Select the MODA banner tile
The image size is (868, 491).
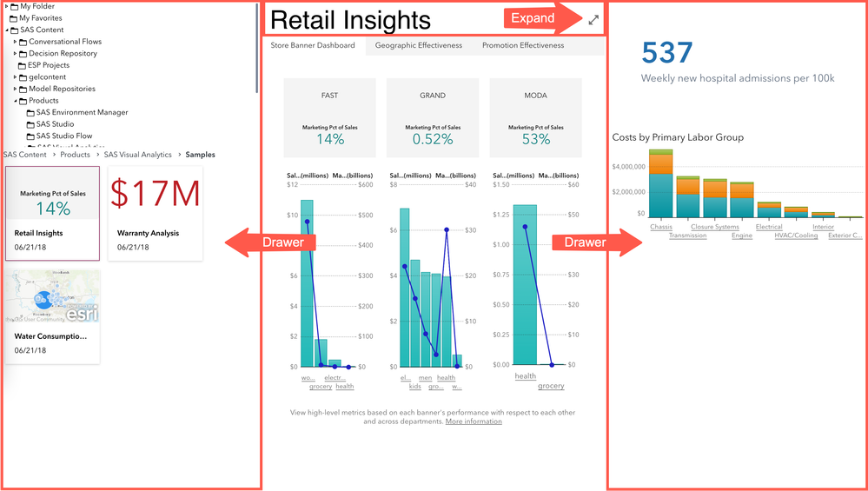pos(536,117)
